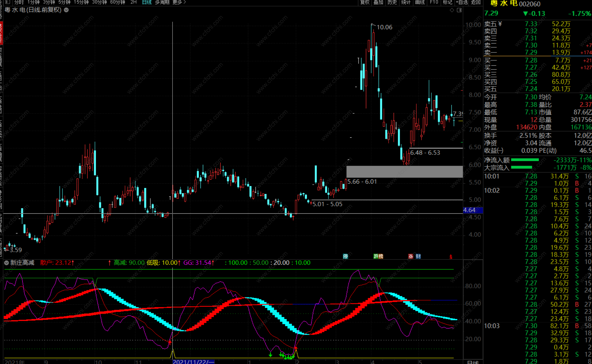The width and height of the screenshot is (592, 364).
Task: Click the red S marker icon
Action: coord(451,257)
